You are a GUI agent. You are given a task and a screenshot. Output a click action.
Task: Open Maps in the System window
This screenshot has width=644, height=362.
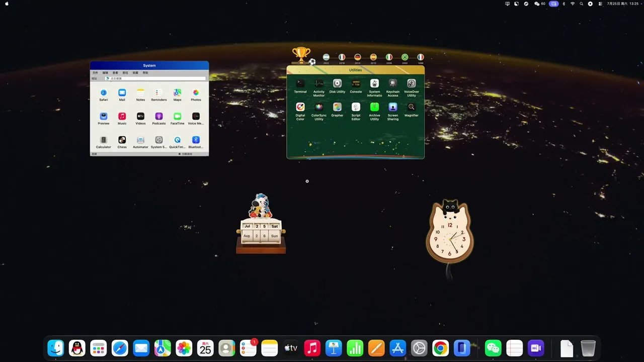[x=178, y=93]
